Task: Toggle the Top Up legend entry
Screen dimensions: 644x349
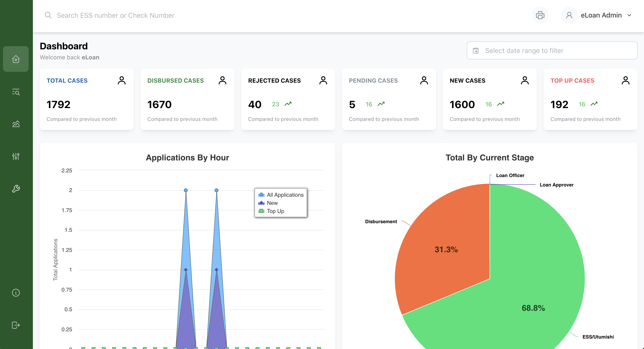Action: tap(271, 211)
